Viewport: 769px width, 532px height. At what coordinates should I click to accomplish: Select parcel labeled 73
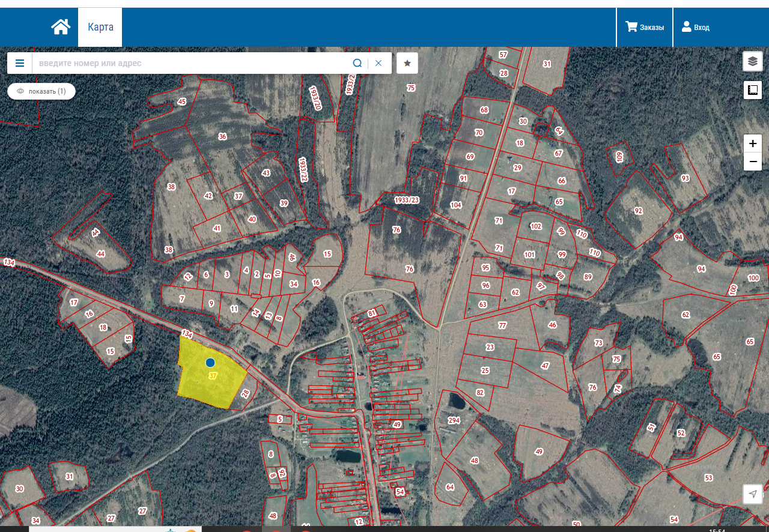(598, 343)
